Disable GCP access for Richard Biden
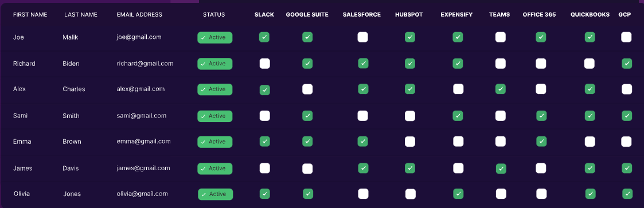Viewport: 644px width, 208px height. 627,64
